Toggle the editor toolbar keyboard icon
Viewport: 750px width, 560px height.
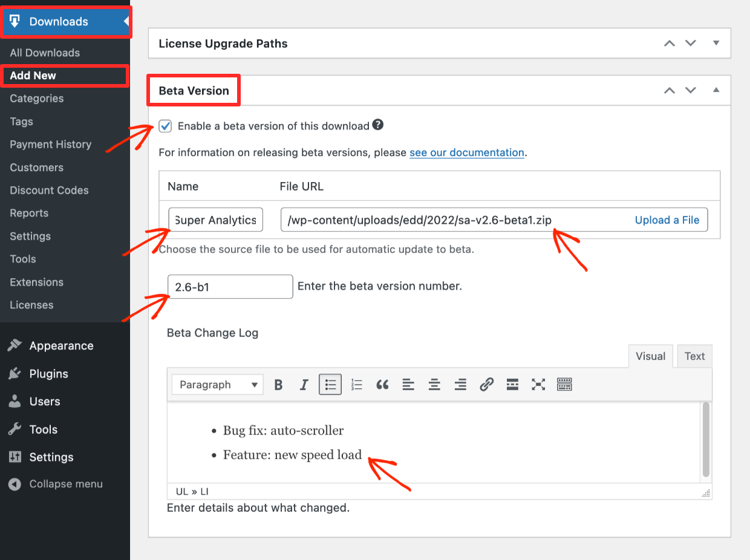click(564, 385)
